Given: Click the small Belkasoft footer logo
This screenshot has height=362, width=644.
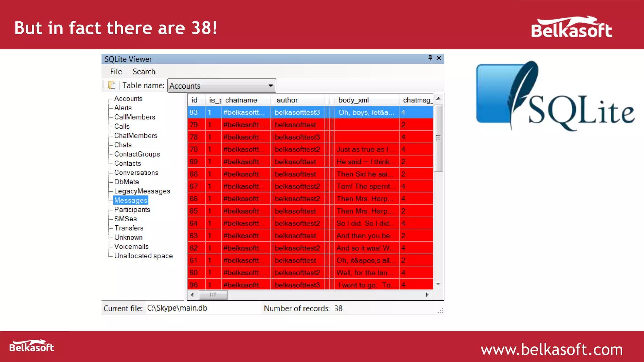Looking at the screenshot, I should coord(31,346).
